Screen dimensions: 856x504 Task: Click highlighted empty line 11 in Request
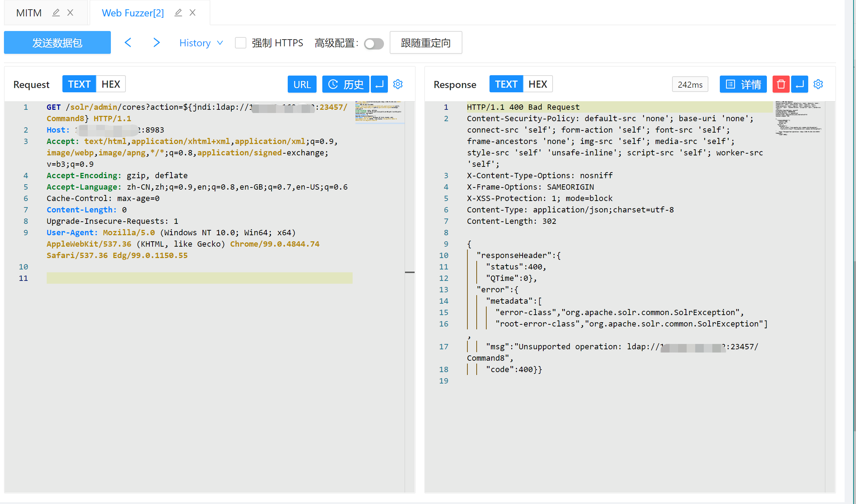199,278
